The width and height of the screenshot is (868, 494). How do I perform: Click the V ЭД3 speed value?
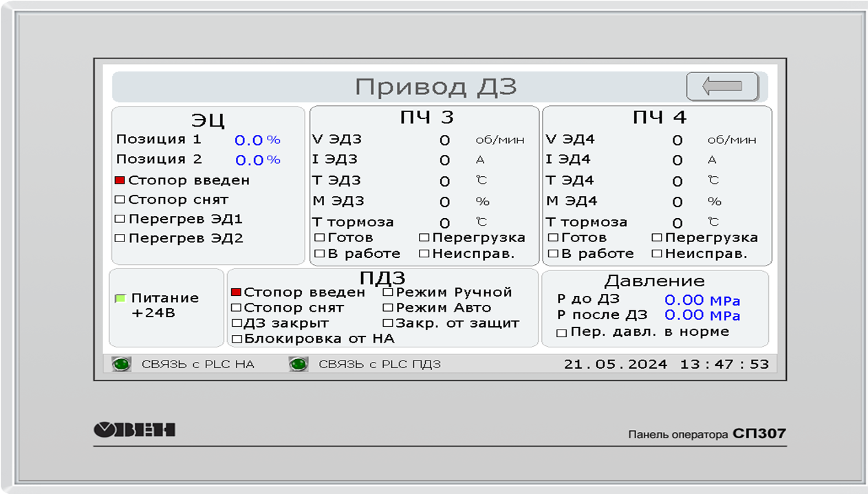[444, 140]
